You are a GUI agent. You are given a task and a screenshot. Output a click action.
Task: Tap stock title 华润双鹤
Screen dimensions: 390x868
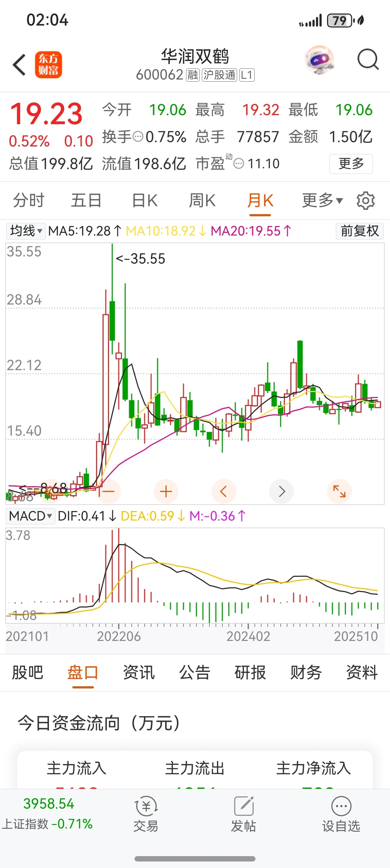(195, 56)
